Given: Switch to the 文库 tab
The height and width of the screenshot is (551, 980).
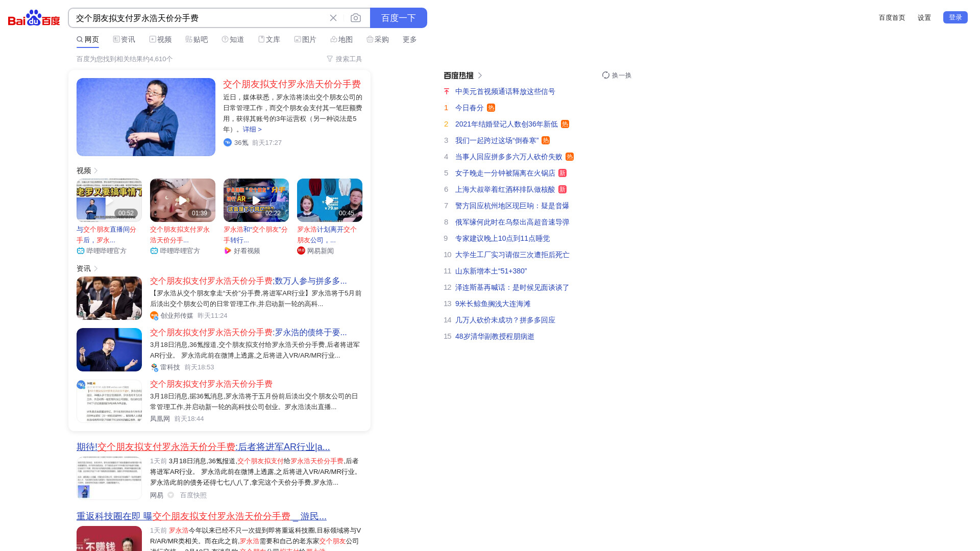Looking at the screenshot, I should [x=269, y=39].
